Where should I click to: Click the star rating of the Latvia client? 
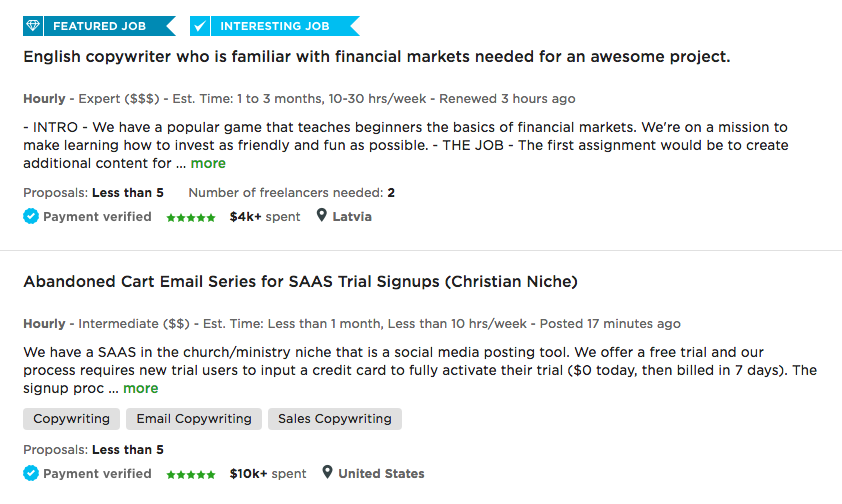pyautogui.click(x=190, y=217)
